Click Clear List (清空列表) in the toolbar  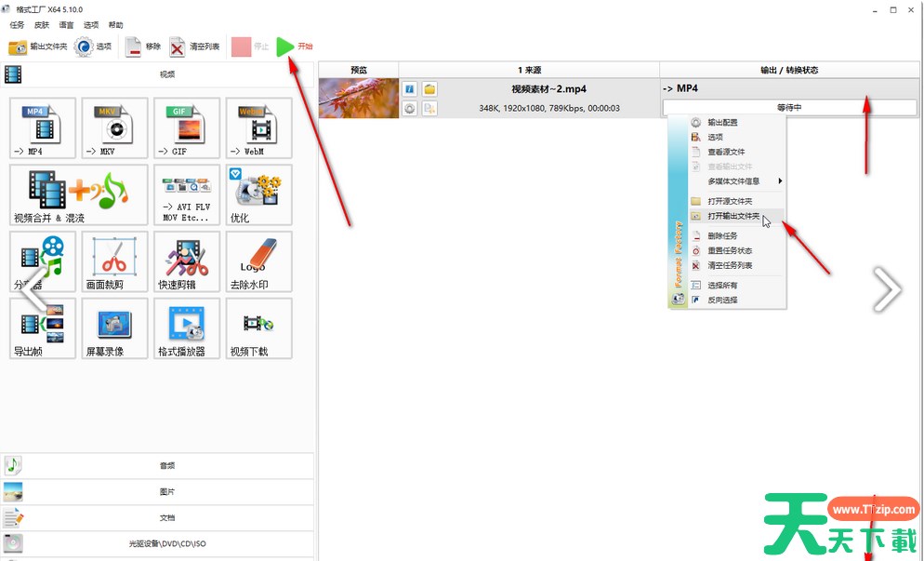click(x=194, y=47)
